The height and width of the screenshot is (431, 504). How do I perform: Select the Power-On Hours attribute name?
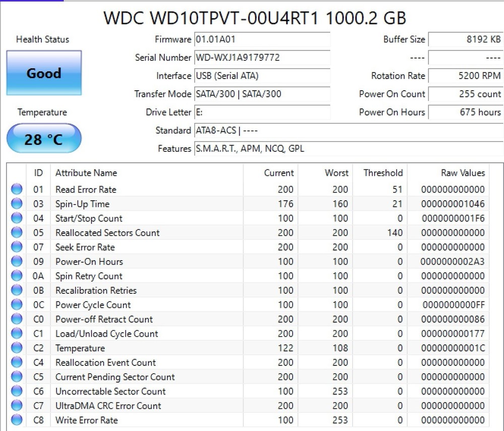click(x=89, y=262)
